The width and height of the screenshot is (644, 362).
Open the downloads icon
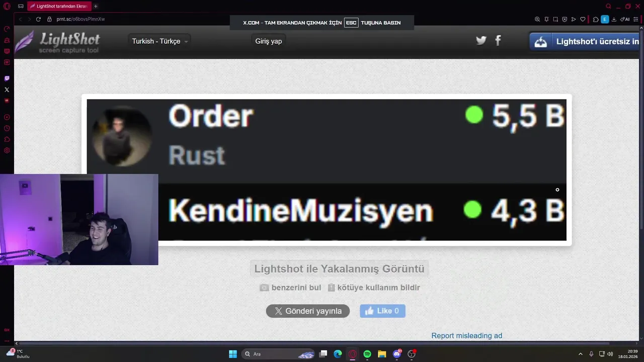click(x=614, y=19)
